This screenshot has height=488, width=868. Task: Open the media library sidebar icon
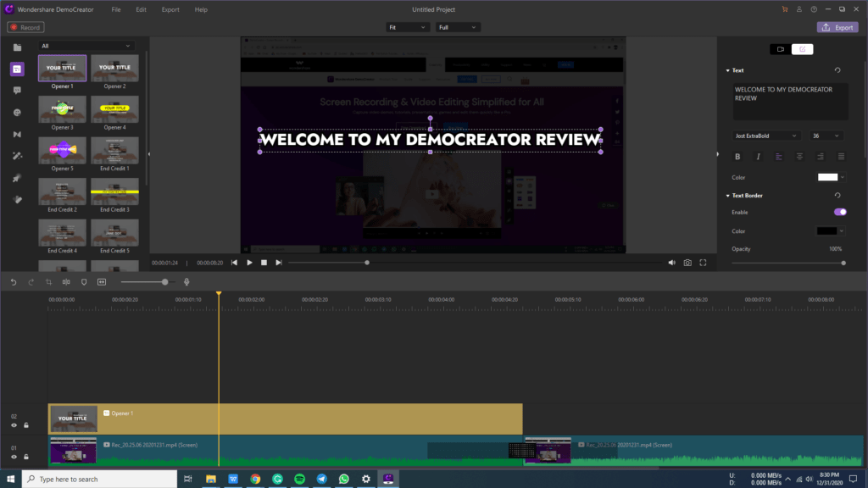pyautogui.click(x=17, y=47)
